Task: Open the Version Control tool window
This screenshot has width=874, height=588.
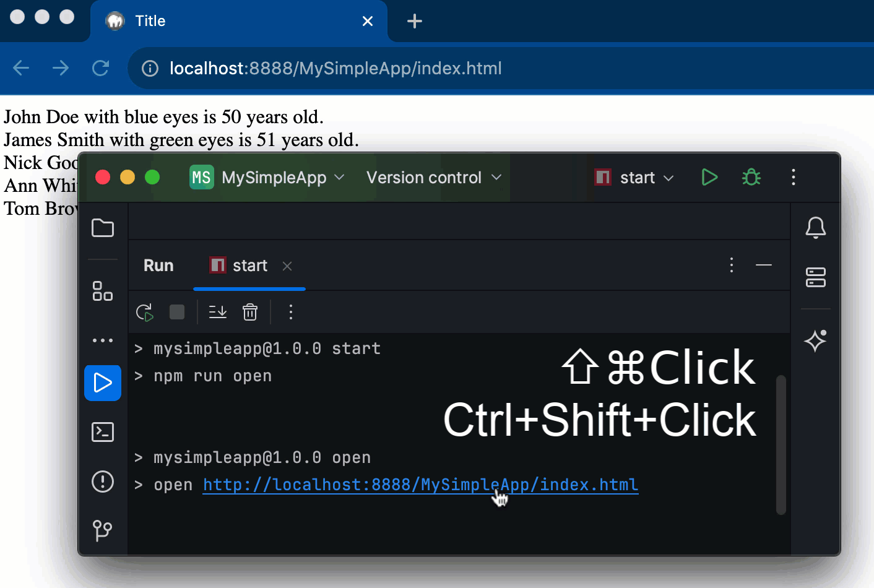Action: 103,530
